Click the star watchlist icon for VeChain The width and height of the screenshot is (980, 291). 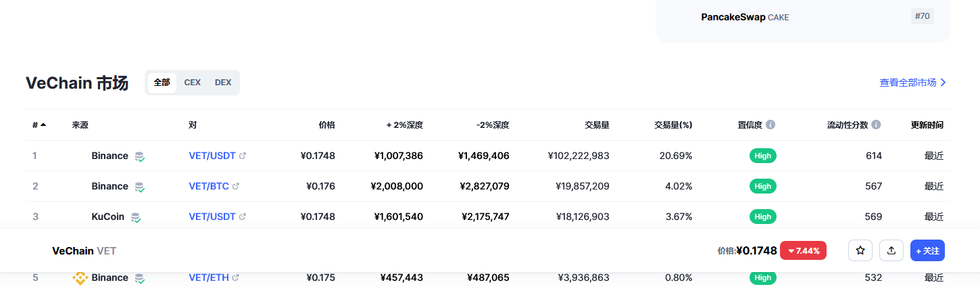pos(860,250)
